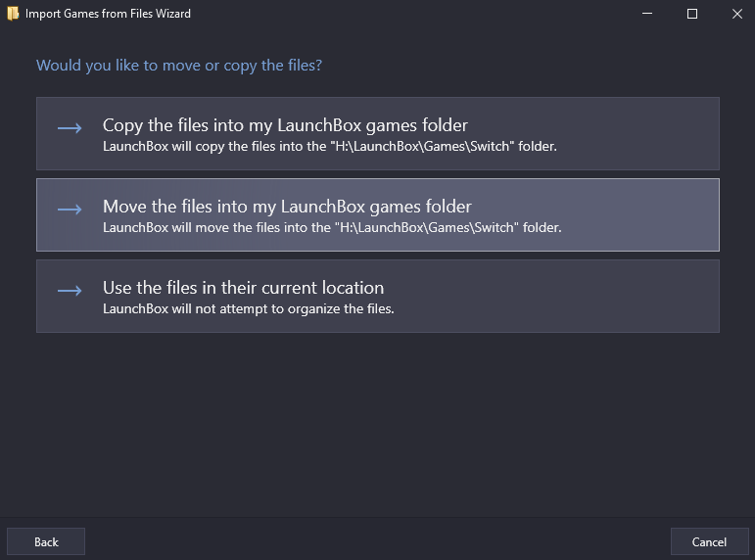Close the Import Games from Files Wizard

736,14
